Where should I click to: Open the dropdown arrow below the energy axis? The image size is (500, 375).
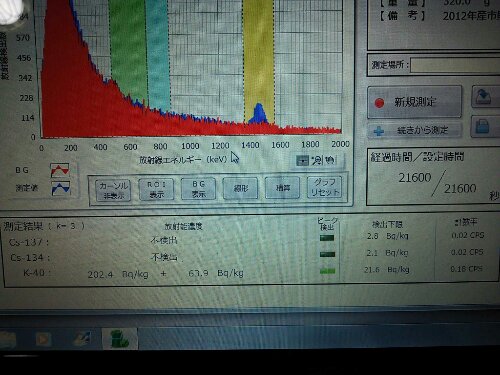303,161
